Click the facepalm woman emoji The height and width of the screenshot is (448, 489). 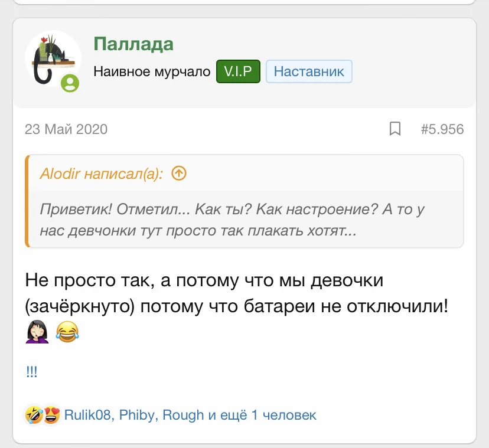click(38, 333)
